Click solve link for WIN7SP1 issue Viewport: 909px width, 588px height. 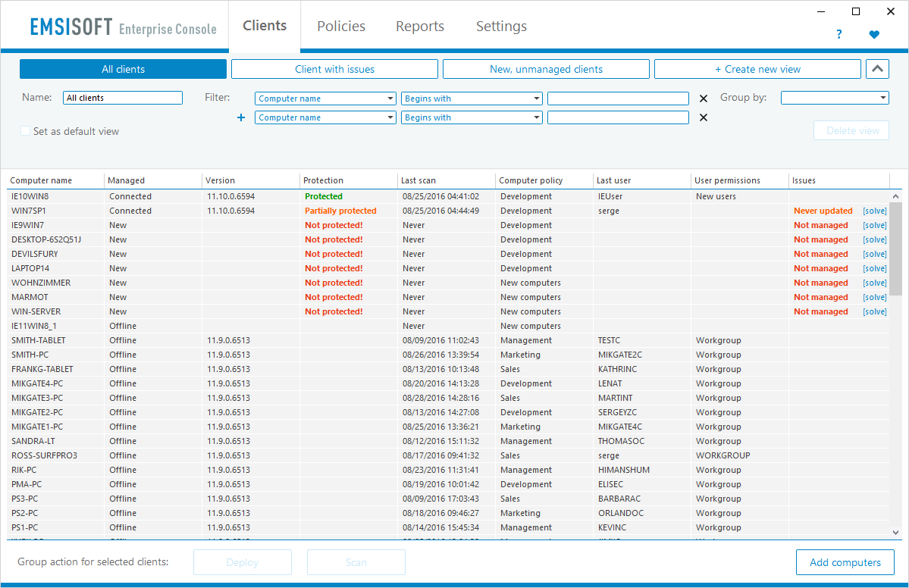tap(875, 211)
